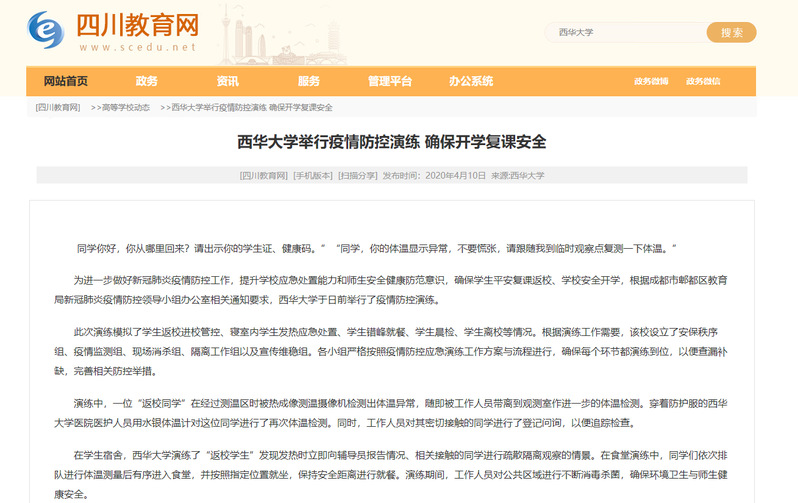798x503 pixels.
Task: Click the article headline 西华大学举行疫情防控演练 确保开学复课安全
Action: point(391,142)
